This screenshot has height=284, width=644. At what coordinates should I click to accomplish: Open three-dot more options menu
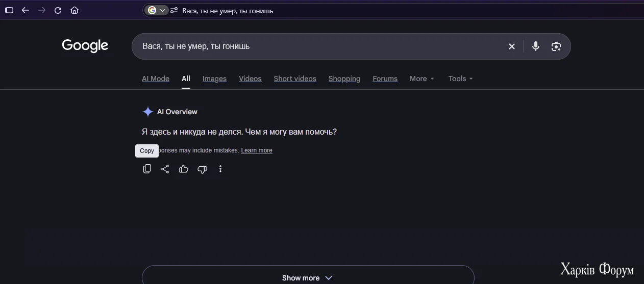tap(220, 169)
